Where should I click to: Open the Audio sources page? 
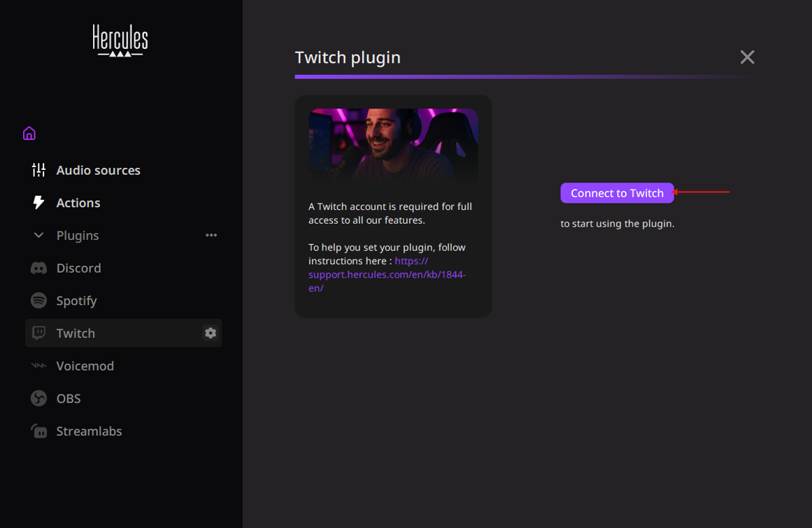98,170
